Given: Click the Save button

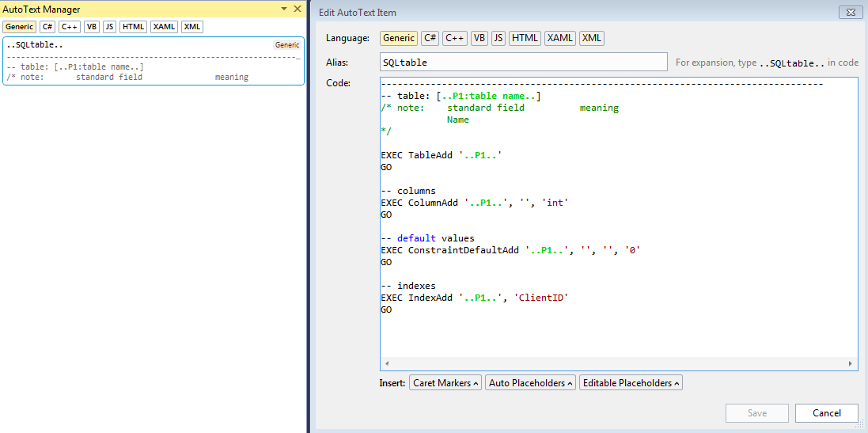Looking at the screenshot, I should pos(757,413).
